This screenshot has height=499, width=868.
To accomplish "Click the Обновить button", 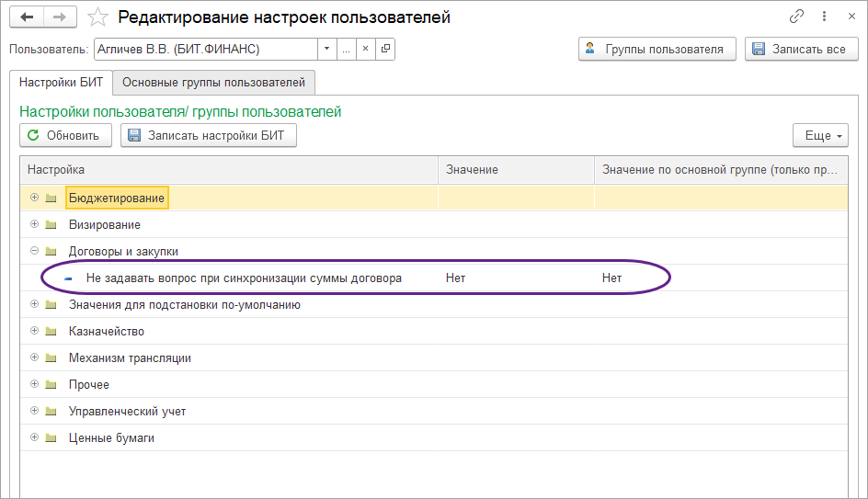I will point(65,136).
